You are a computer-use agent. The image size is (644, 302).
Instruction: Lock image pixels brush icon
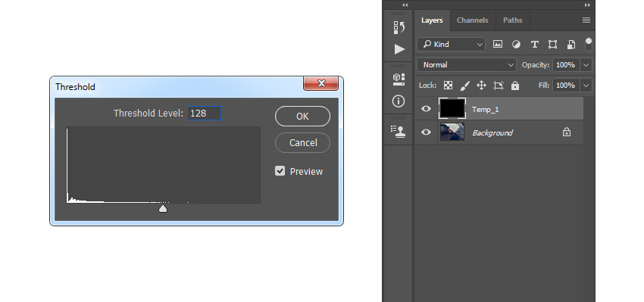click(464, 86)
